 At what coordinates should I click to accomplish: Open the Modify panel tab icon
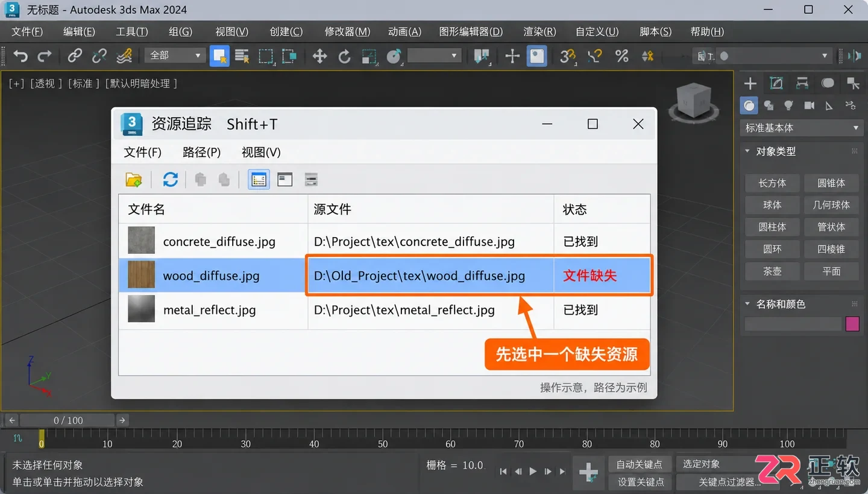point(776,83)
